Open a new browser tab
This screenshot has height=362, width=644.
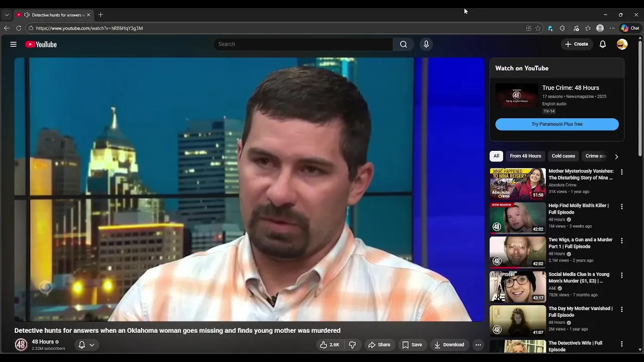coord(101,15)
